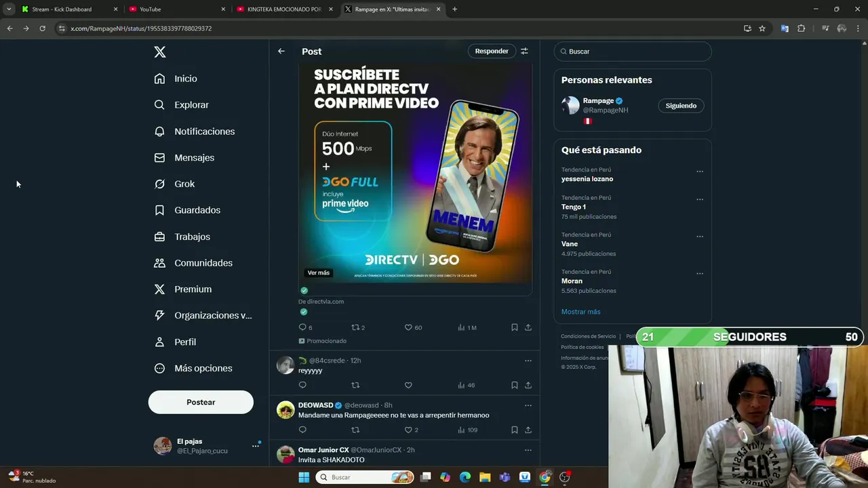Click the Windows taskbar Buscar box
This screenshot has height=488, width=868.
click(x=365, y=477)
